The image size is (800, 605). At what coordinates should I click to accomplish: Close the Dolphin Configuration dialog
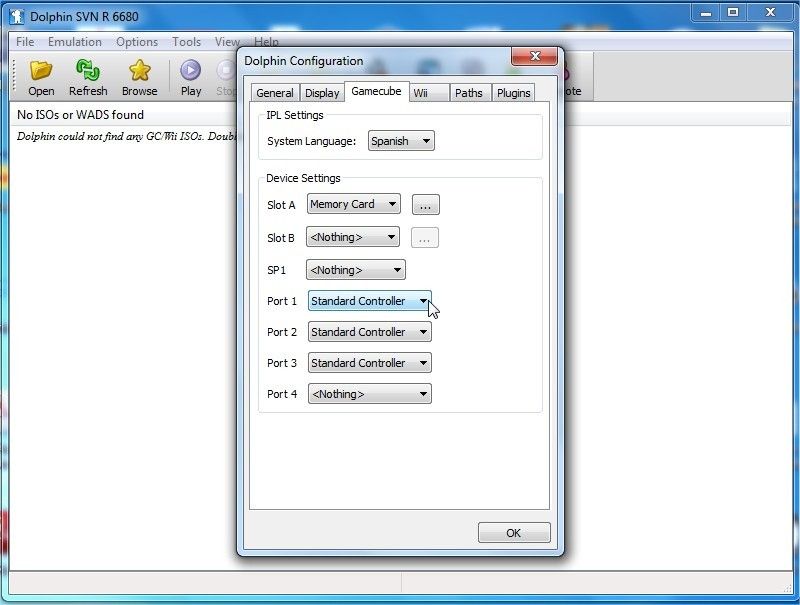534,56
